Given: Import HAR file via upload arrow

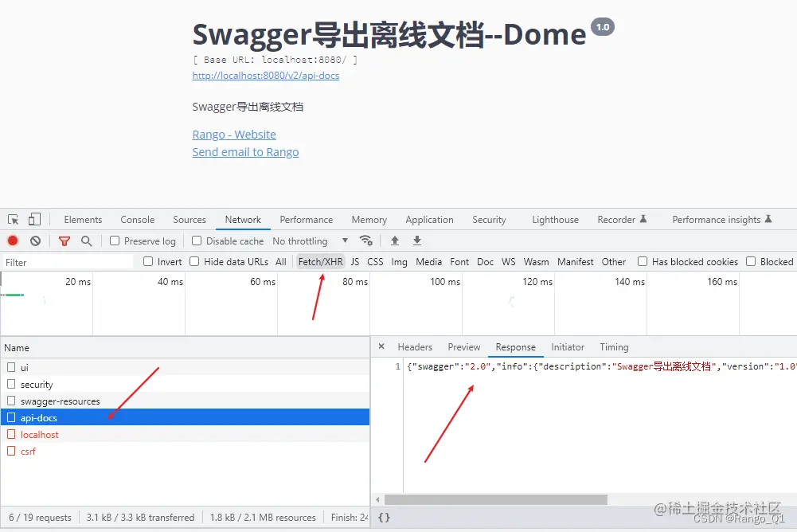Looking at the screenshot, I should 395,241.
